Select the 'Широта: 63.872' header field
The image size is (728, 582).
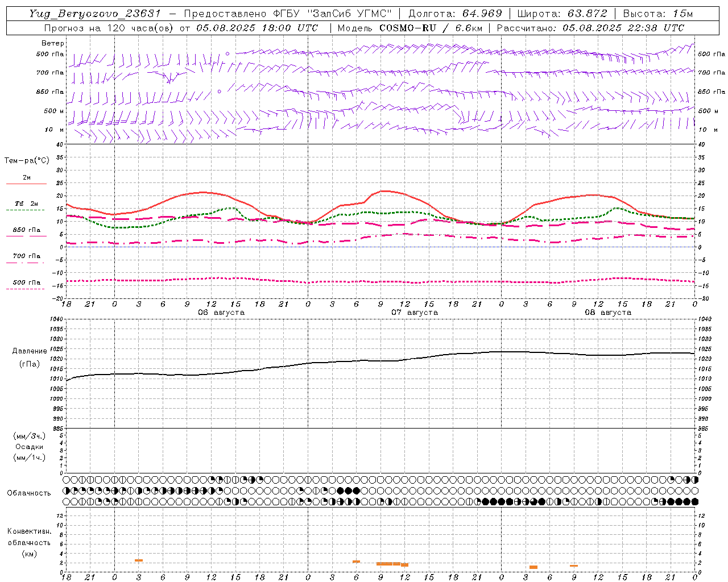(x=562, y=14)
